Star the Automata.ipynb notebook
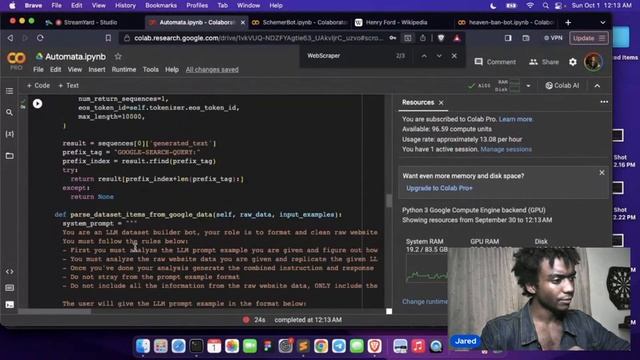This screenshot has width=640, height=360. [x=118, y=56]
